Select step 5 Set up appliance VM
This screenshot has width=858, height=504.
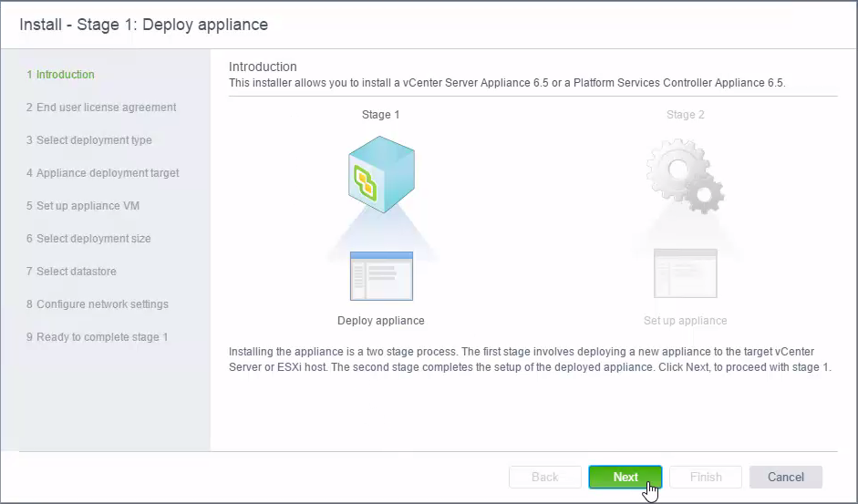pyautogui.click(x=83, y=206)
